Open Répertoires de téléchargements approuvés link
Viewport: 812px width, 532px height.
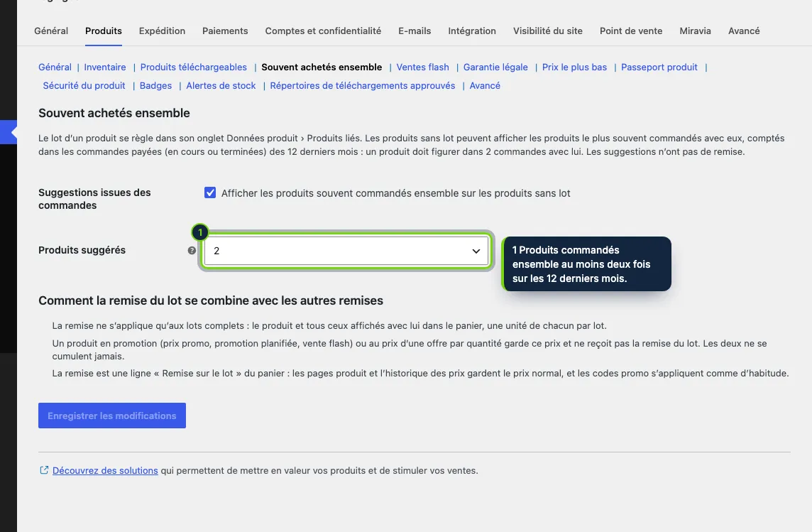(363, 85)
